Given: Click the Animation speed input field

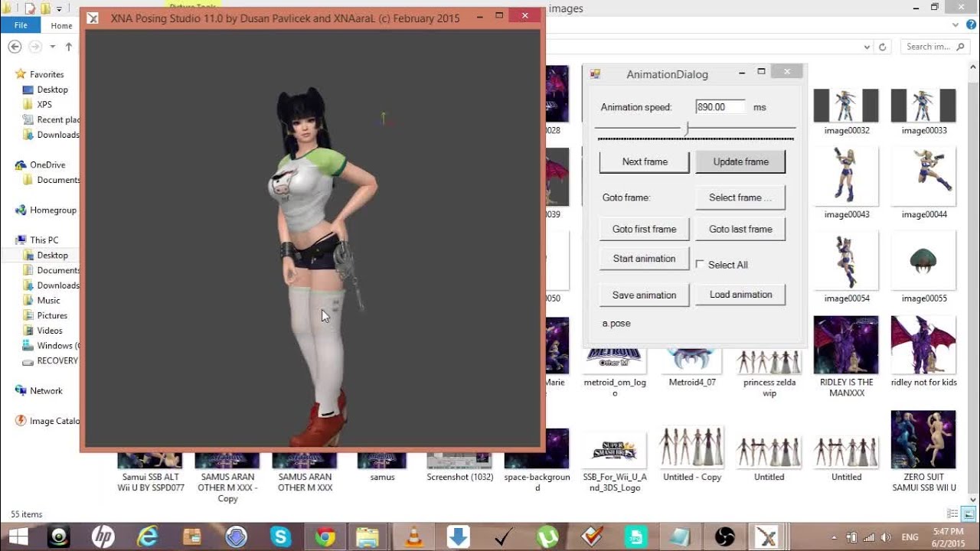Looking at the screenshot, I should 720,107.
